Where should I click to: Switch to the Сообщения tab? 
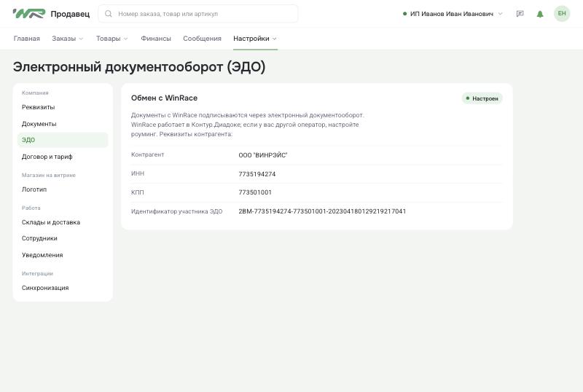coord(202,39)
